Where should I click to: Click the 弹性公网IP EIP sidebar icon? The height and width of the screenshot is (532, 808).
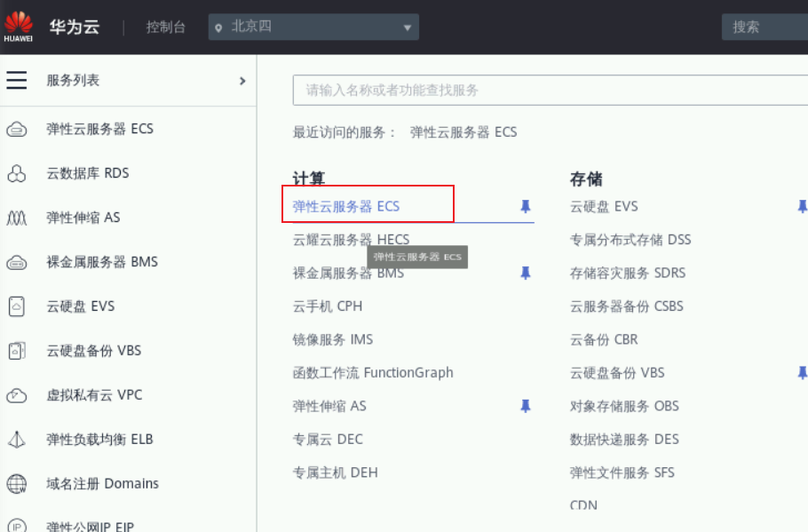pos(17,526)
